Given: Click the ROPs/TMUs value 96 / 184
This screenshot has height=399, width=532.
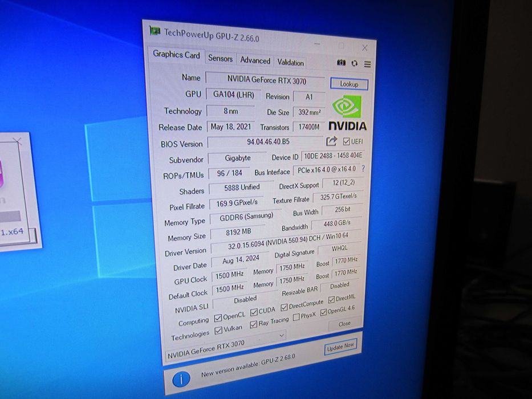Looking at the screenshot, I should [229, 173].
